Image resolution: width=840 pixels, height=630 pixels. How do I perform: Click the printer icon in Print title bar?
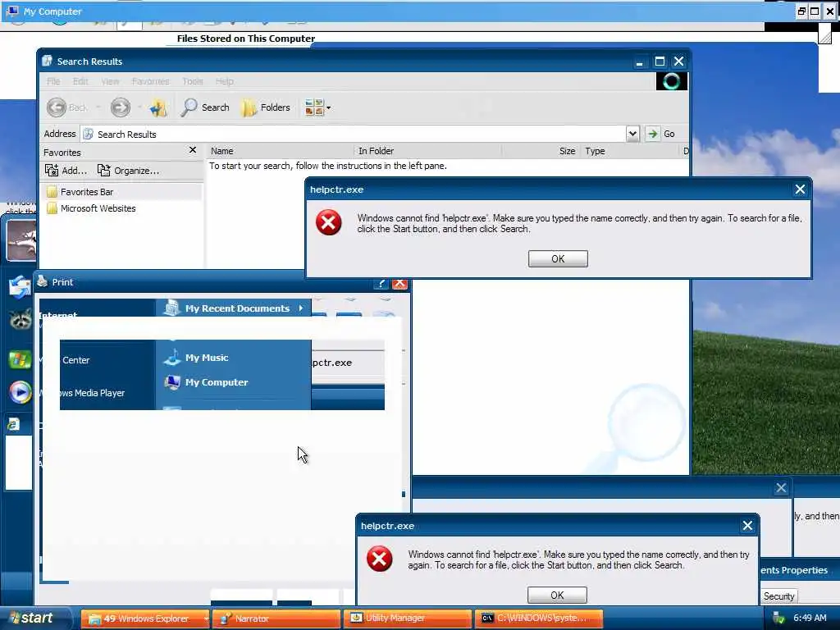tap(43, 282)
